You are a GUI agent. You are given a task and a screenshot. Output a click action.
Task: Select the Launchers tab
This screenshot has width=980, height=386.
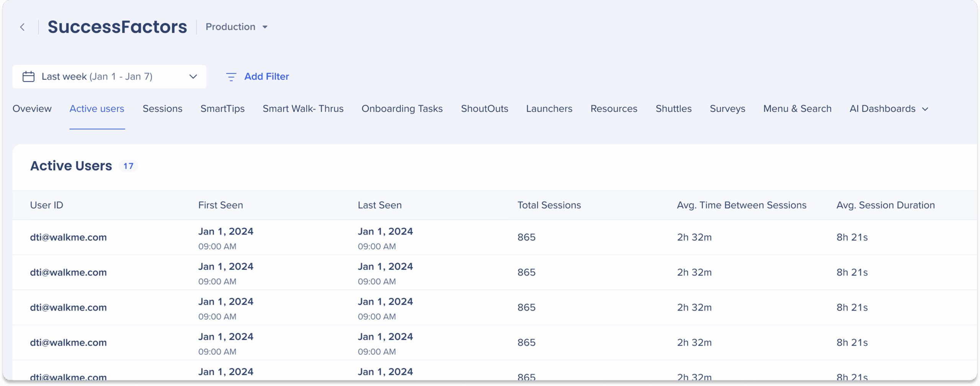click(549, 109)
